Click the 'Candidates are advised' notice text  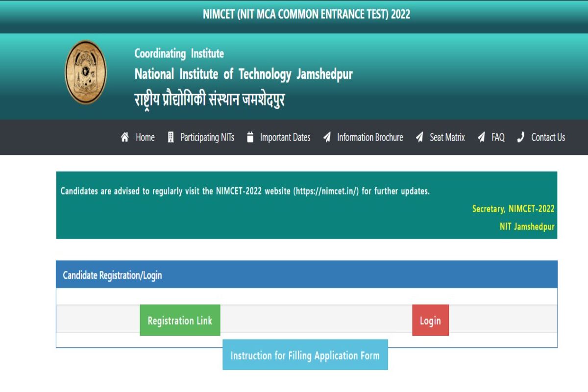(245, 191)
